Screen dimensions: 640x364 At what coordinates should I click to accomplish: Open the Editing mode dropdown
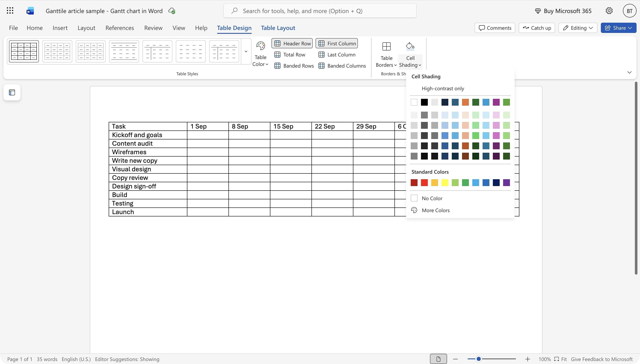coord(578,28)
